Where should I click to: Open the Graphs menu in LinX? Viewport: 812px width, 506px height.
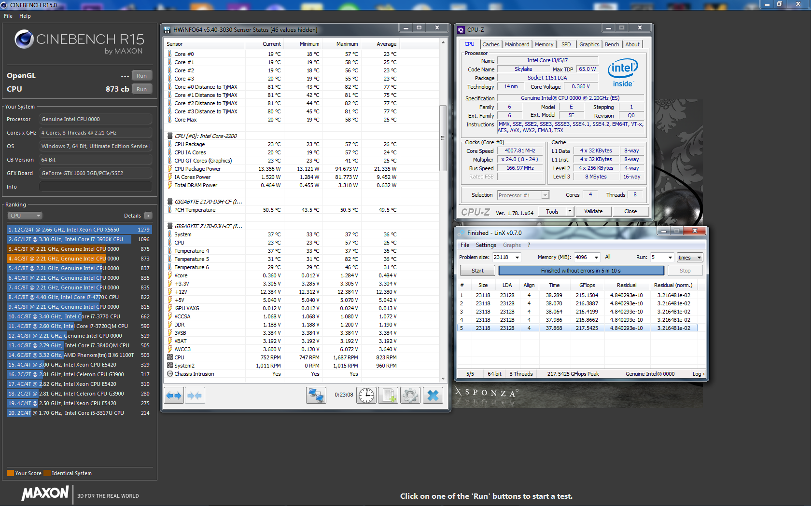point(512,245)
